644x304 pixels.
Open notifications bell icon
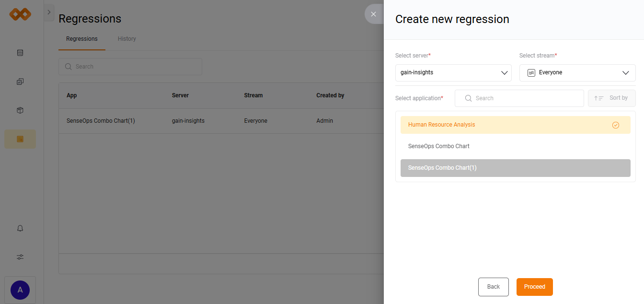(20, 228)
